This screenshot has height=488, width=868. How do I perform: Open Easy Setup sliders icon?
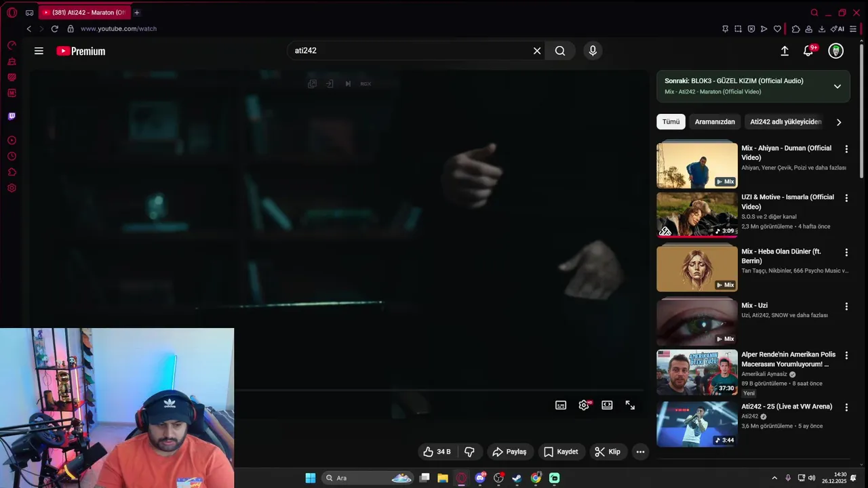coord(853,29)
